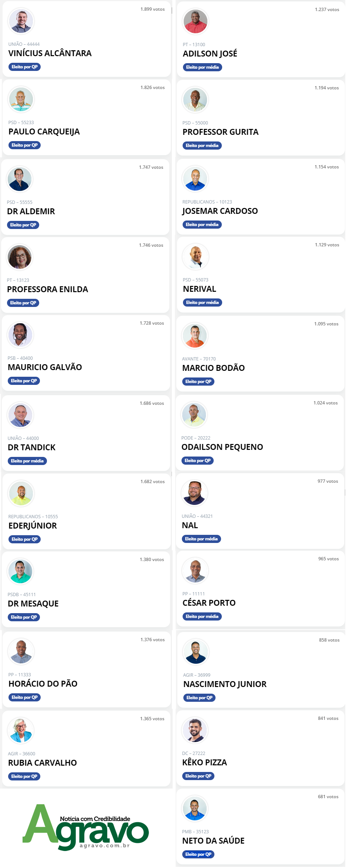Open Kêko Pizza's profile picture
This screenshot has width=346, height=868.
195,730
